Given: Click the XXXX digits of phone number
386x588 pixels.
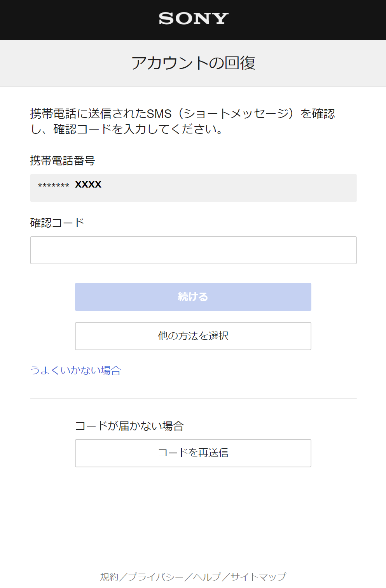Looking at the screenshot, I should (x=88, y=184).
